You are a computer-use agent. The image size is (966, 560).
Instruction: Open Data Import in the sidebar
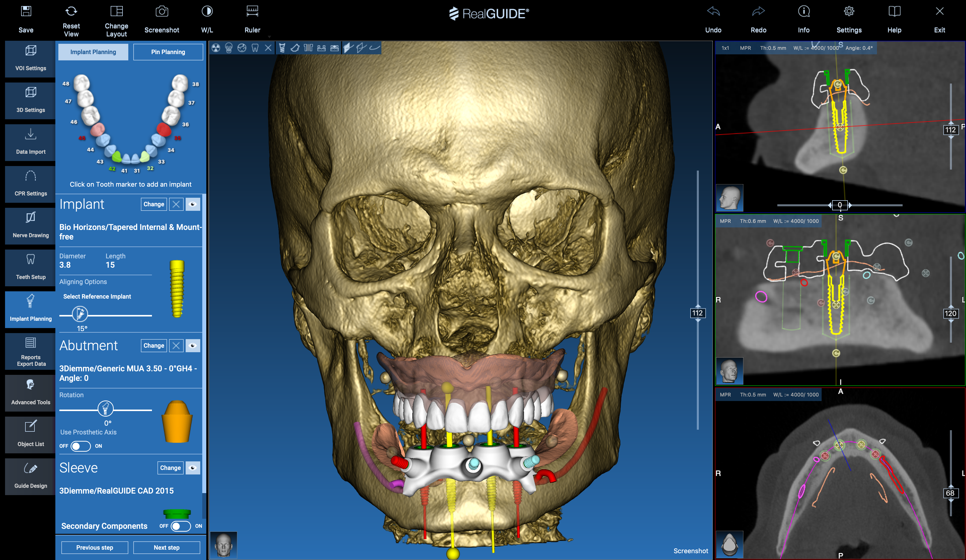click(30, 142)
